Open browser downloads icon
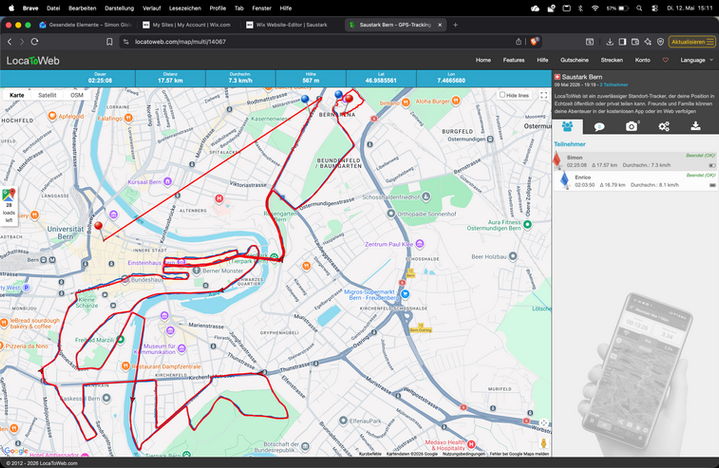Viewport: 719px width, 468px height. pyautogui.click(x=609, y=42)
